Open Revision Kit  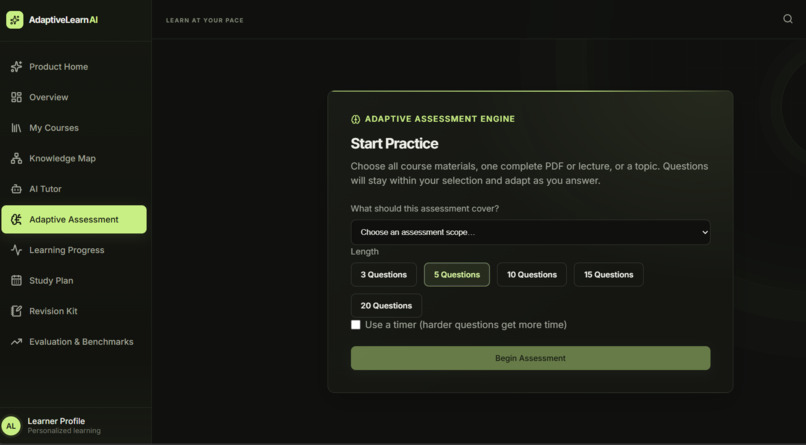(x=74, y=311)
